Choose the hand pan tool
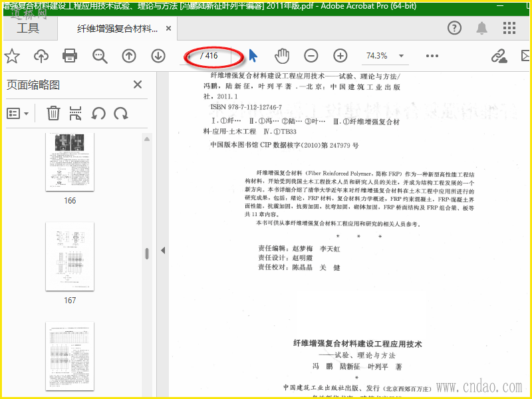This screenshot has height=399, width=532. click(x=282, y=56)
